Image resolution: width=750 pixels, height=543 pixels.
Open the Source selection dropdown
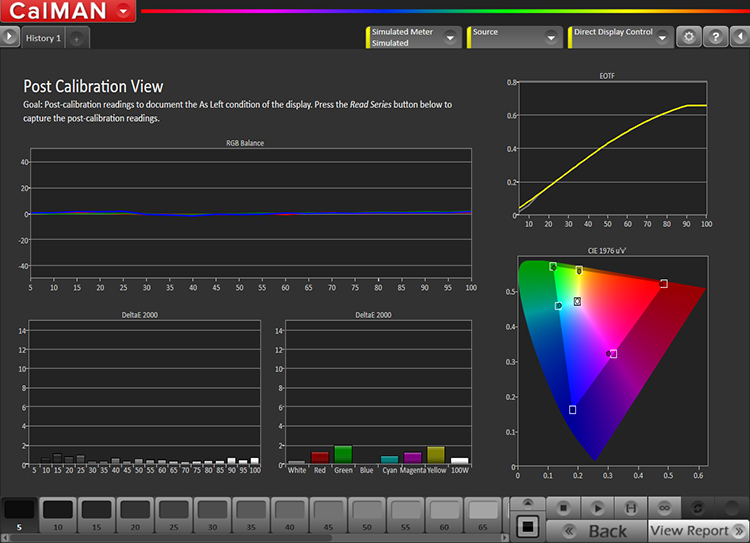click(551, 37)
